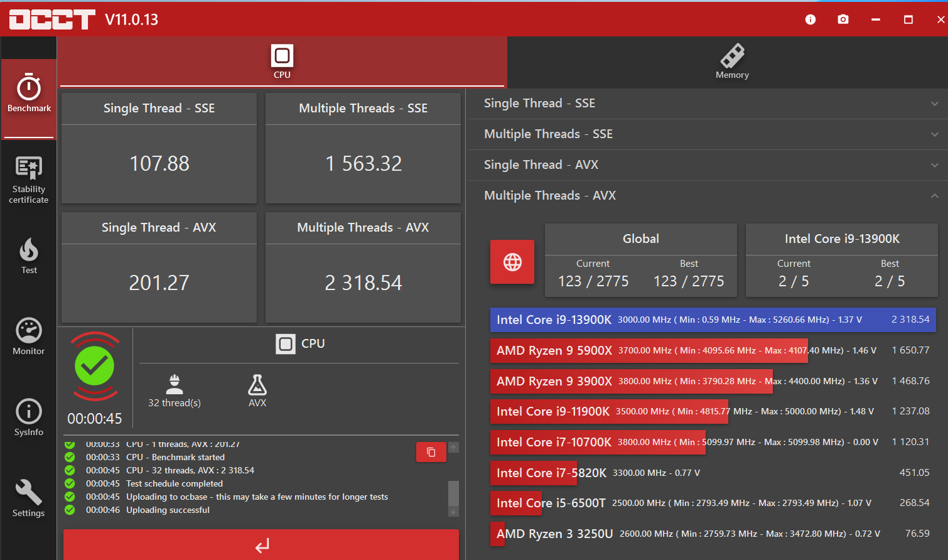
Task: Click the 'Test schedule completed' log entry
Action: click(175, 483)
